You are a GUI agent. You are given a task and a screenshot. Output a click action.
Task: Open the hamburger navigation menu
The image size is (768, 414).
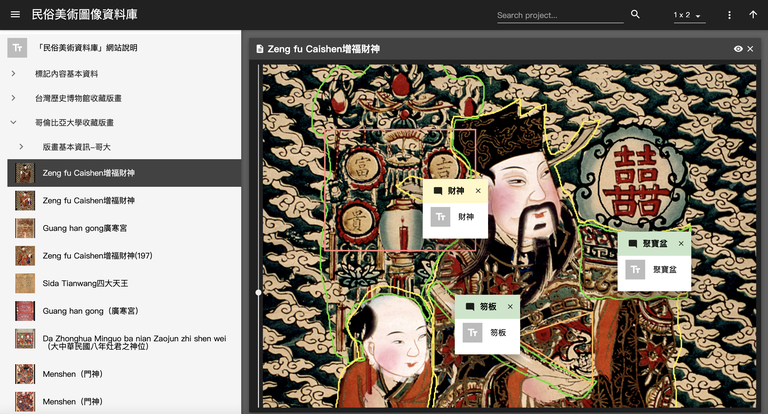15,14
